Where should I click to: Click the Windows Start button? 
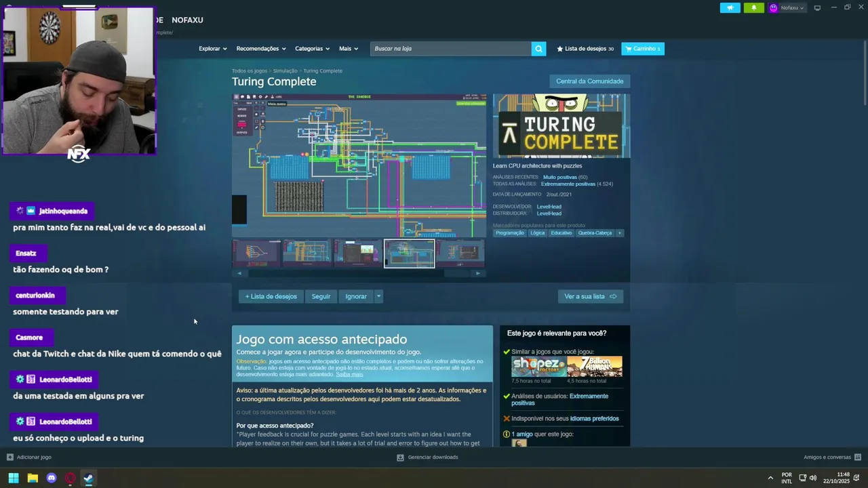14,478
